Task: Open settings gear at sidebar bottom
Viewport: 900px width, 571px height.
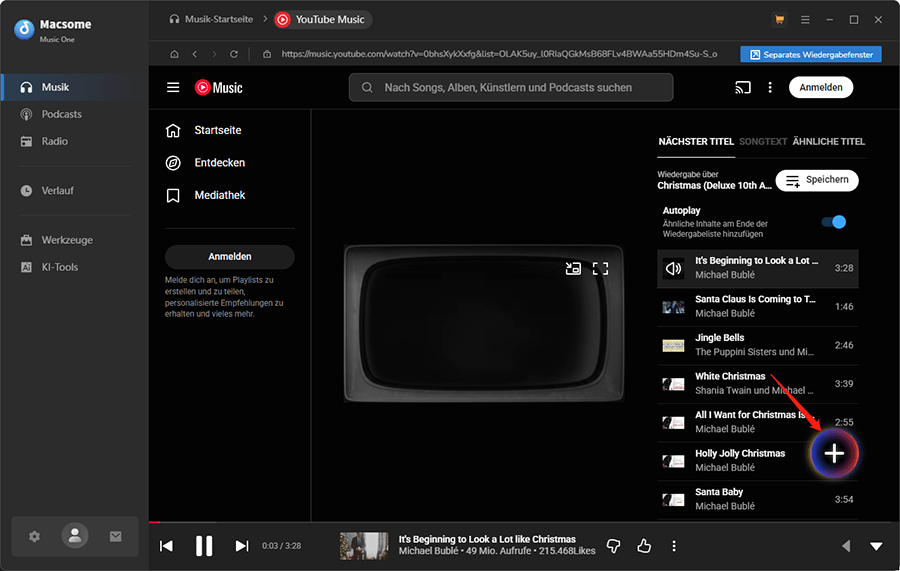Action: (34, 537)
